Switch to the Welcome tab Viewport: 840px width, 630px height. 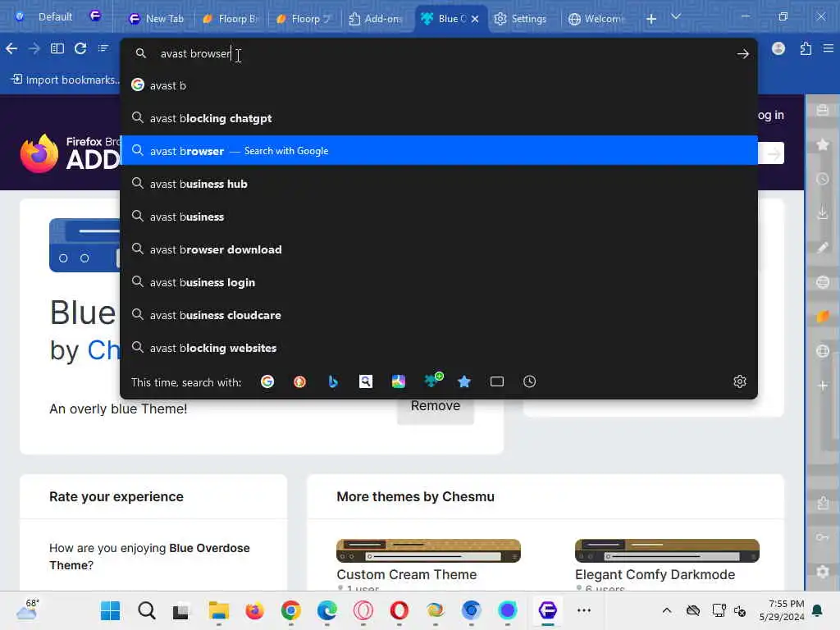tap(597, 19)
